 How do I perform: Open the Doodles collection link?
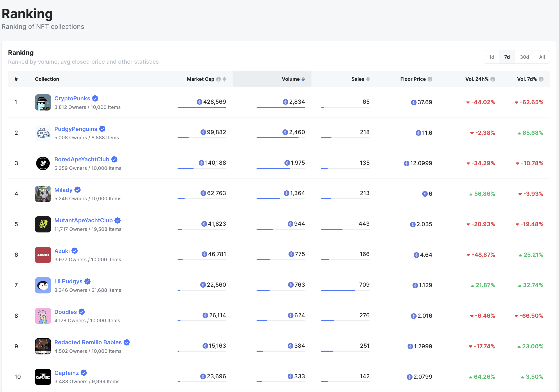tap(65, 312)
